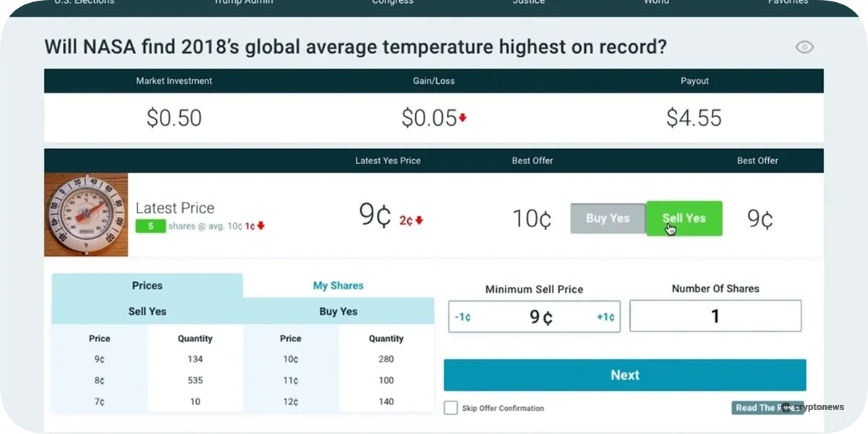The image size is (868, 434).
Task: Click Sell Yes quantity 134
Action: tap(195, 359)
